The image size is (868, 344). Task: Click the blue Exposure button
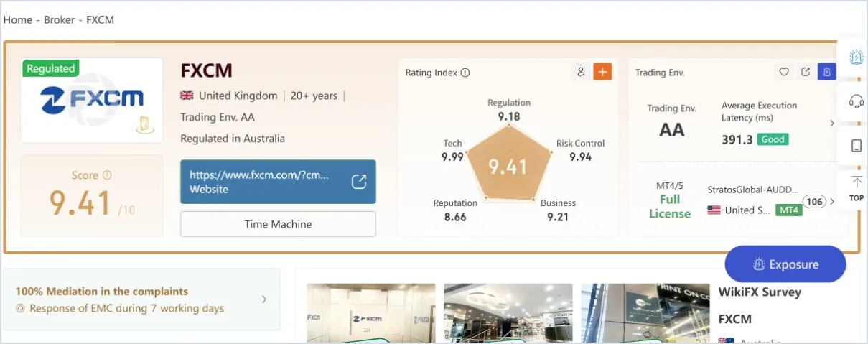click(785, 264)
